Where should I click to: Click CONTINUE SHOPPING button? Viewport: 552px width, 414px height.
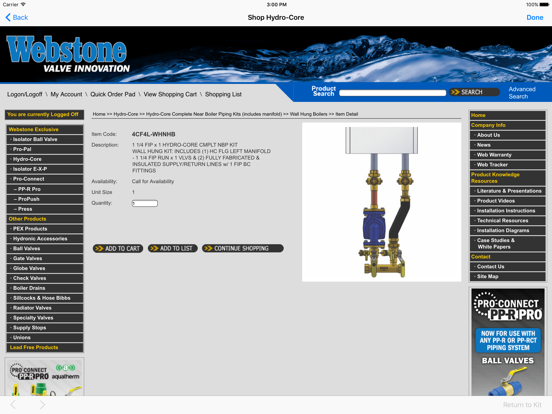pyautogui.click(x=243, y=249)
